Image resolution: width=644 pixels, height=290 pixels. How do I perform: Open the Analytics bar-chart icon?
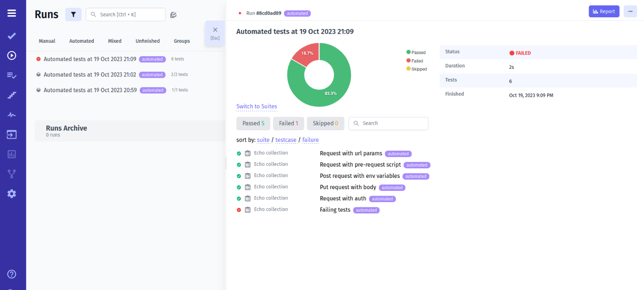click(x=12, y=154)
